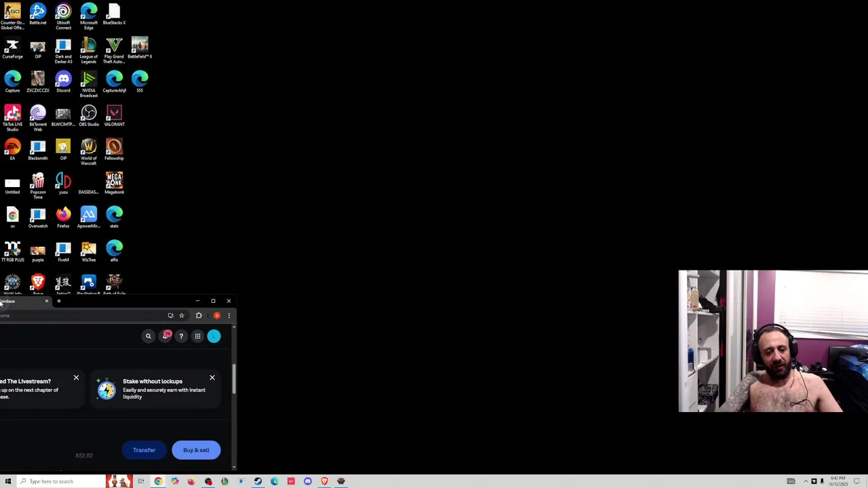Bookmark this page with the star icon

[182, 315]
